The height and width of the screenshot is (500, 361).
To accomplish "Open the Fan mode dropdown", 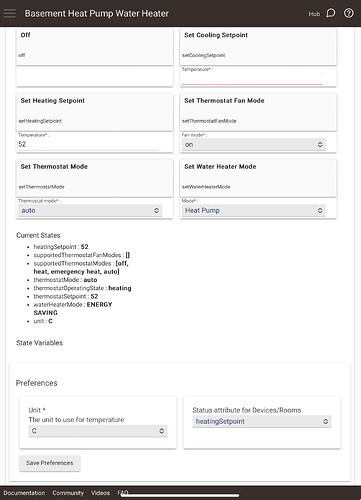I will (x=254, y=145).
